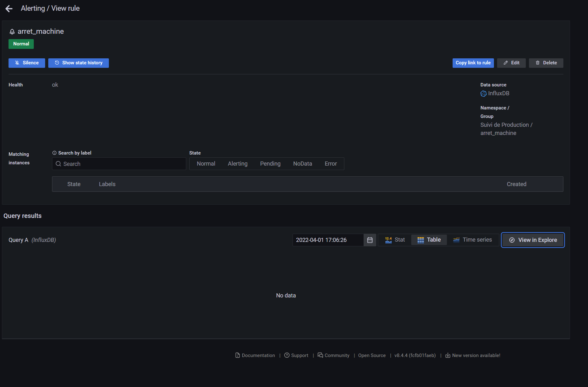Screen dimensions: 588x387
Task: Focus the Search by label field
Action: click(119, 164)
